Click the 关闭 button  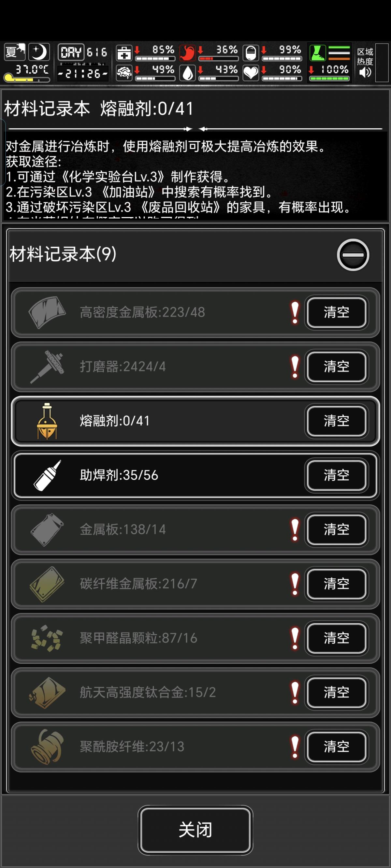[x=195, y=830]
